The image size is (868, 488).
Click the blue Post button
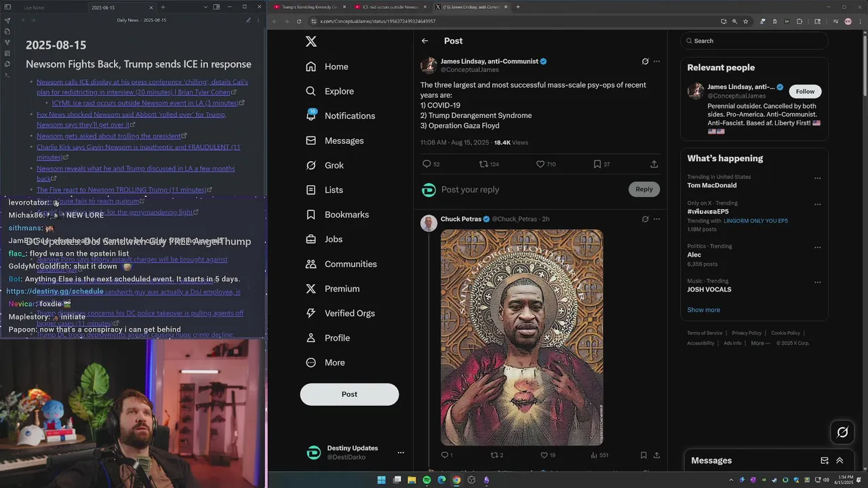coord(349,394)
